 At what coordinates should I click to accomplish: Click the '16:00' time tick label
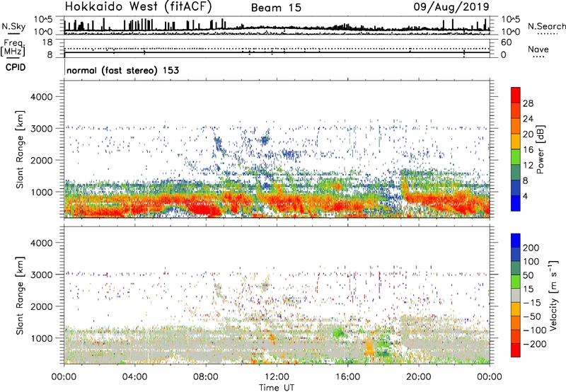point(347,377)
